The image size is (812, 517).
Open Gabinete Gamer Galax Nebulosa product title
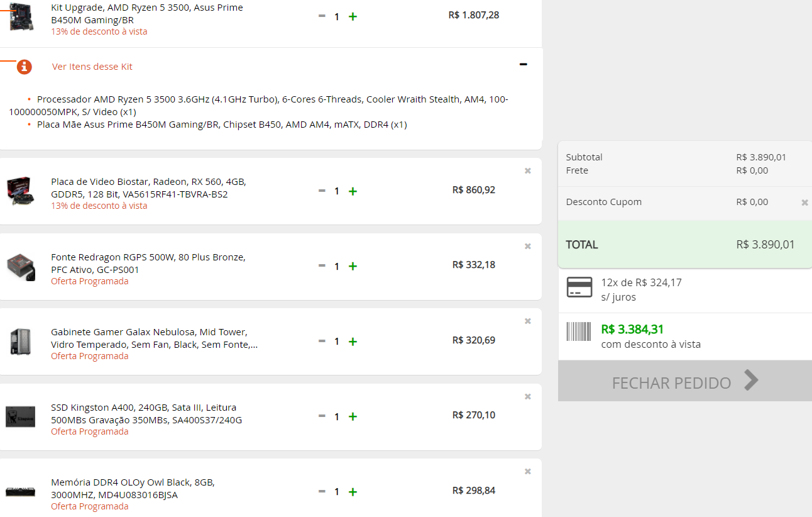click(155, 338)
